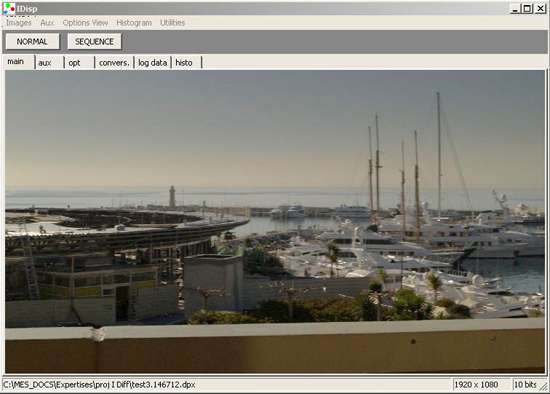Click the window resize grip in status bar
Image resolution: width=550 pixels, height=394 pixels.
[x=543, y=386]
